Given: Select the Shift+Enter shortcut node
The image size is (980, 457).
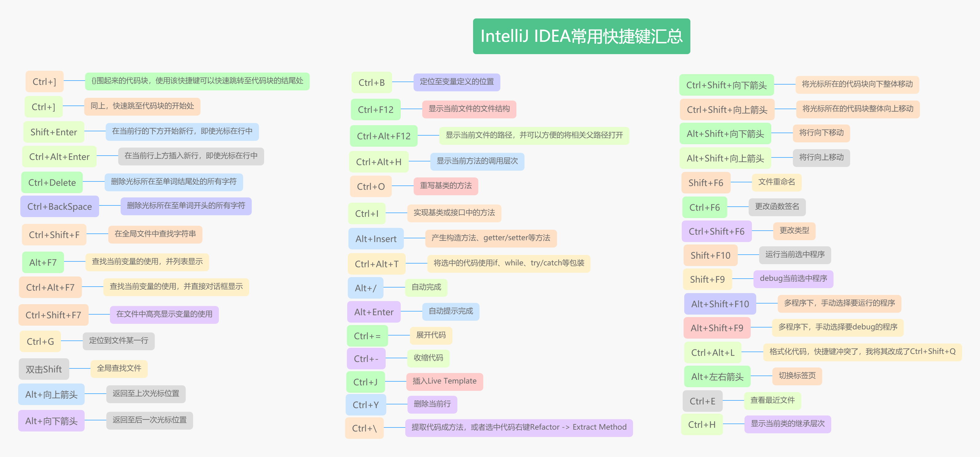Looking at the screenshot, I should pos(54,132).
